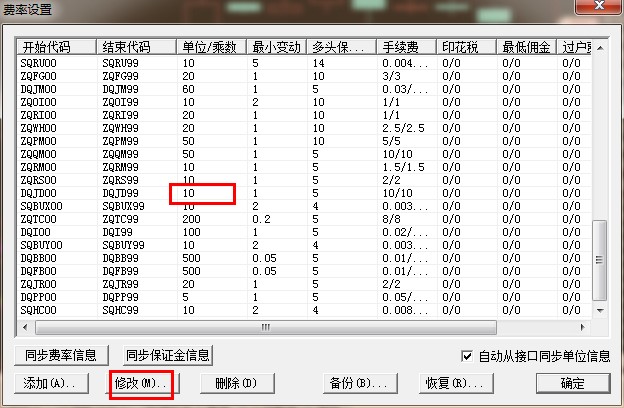Click end code DQBB99
Viewport: 624px width, 408px height.
(x=120, y=258)
